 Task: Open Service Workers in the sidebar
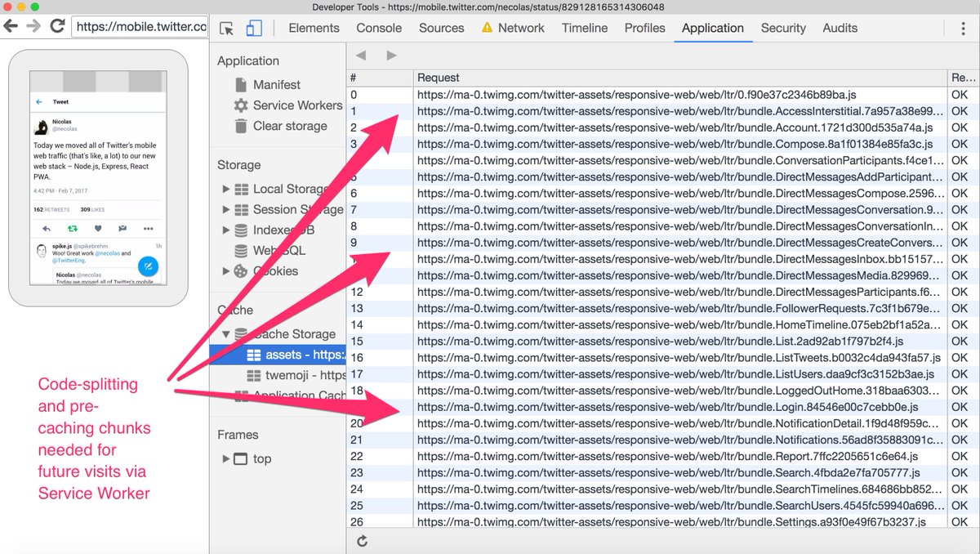tap(298, 105)
